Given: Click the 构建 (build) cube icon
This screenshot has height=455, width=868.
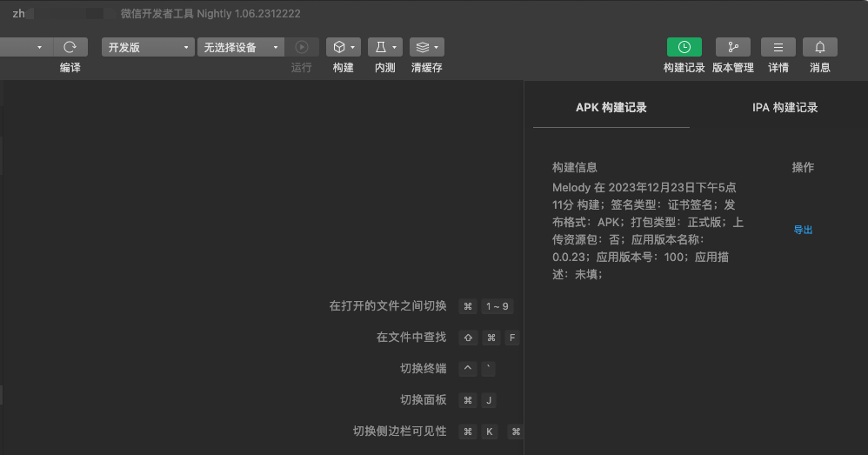Looking at the screenshot, I should [x=343, y=47].
